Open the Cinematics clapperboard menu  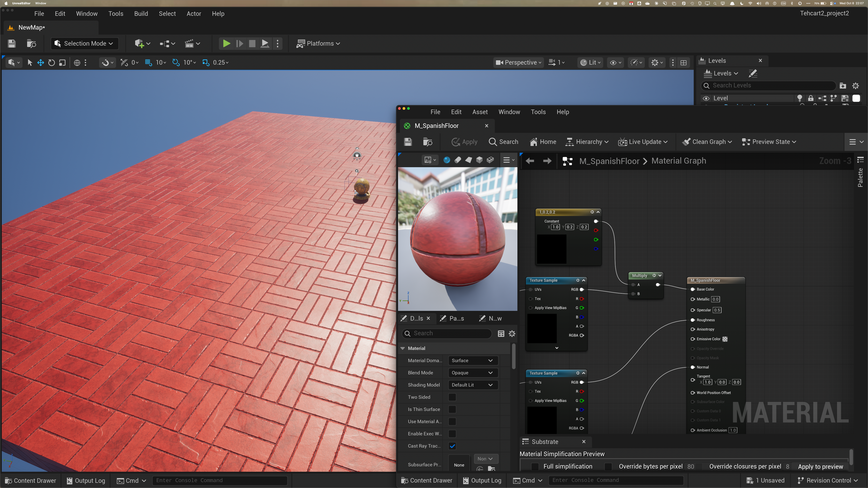(x=192, y=43)
